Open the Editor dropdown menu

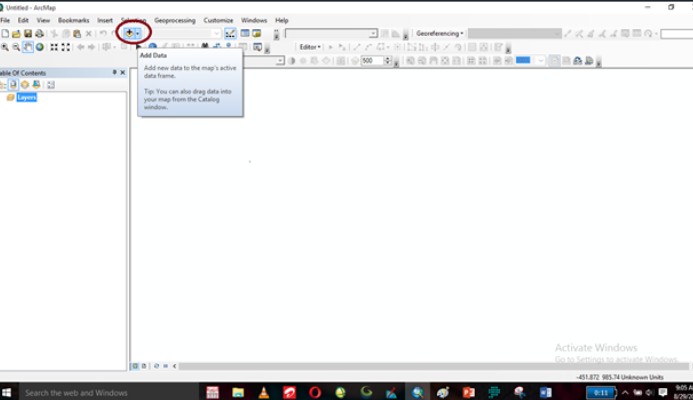(310, 47)
